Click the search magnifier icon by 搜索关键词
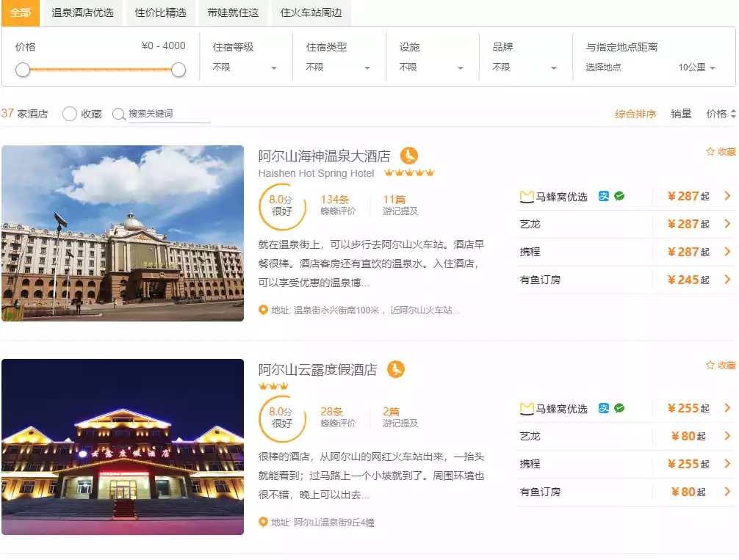 118,114
